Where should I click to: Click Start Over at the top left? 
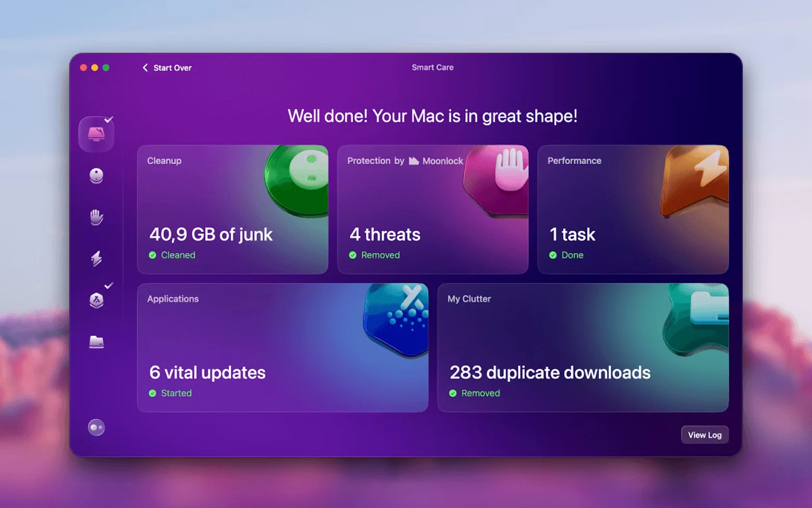[166, 68]
